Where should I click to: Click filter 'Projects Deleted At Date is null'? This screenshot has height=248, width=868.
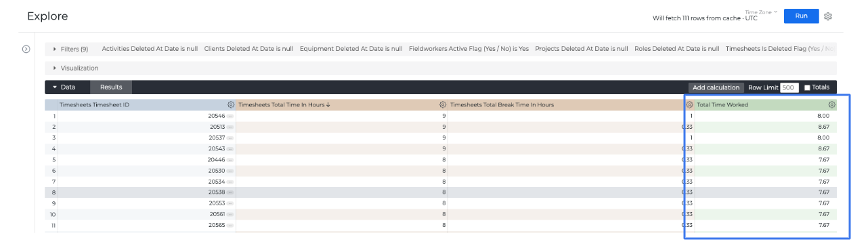tap(582, 49)
